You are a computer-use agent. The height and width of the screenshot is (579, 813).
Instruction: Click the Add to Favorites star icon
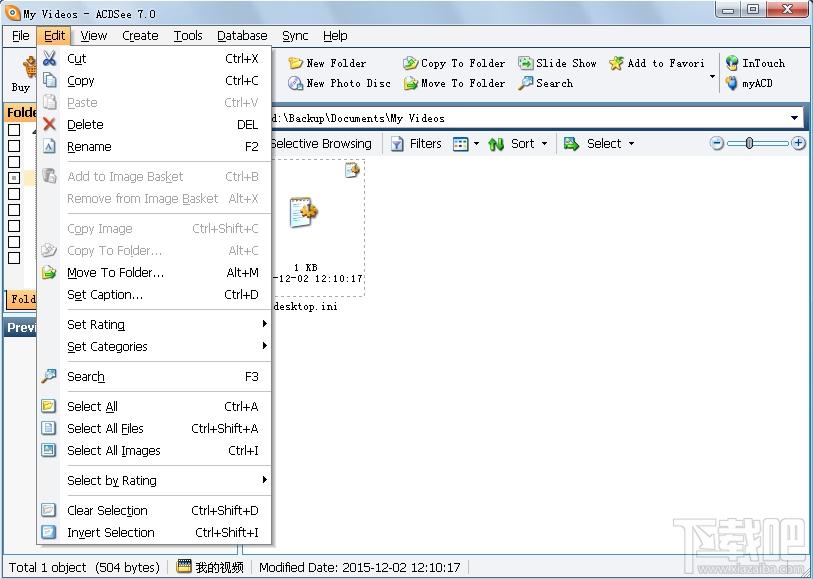point(616,63)
